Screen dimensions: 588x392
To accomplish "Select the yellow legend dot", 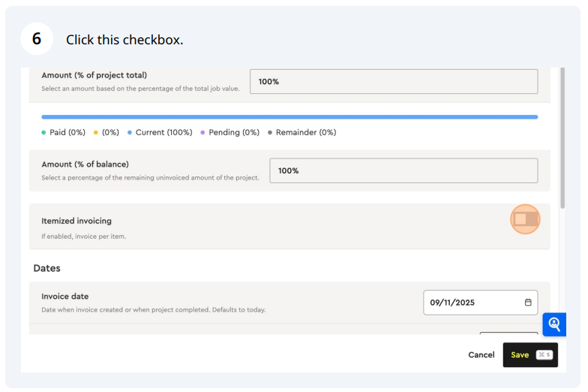I will [96, 132].
